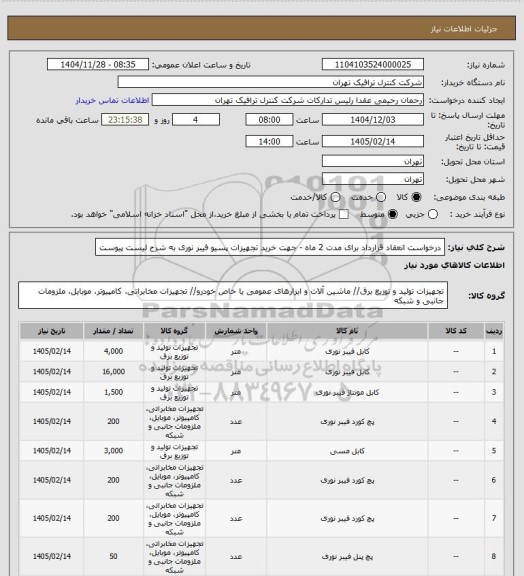The width and height of the screenshot is (524, 576).
Task: Open the اطلاعات تماس خریدار link
Action: pyautogui.click(x=112, y=100)
